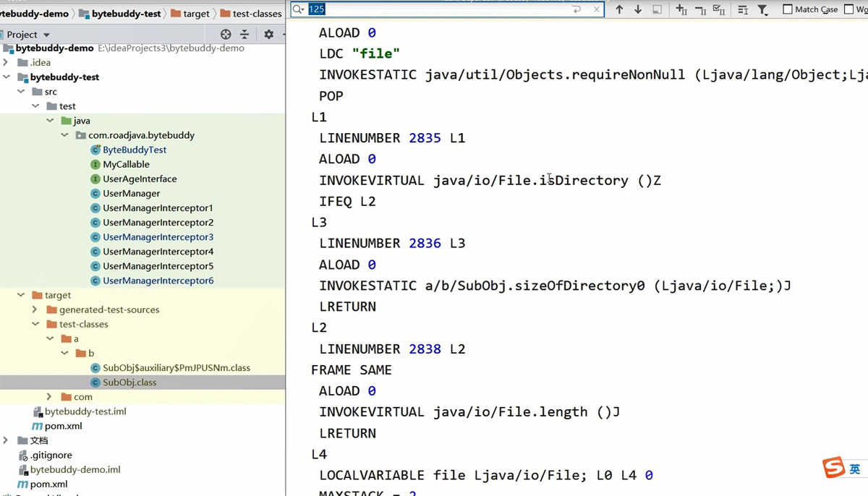Viewport: 868px width, 496px height.
Task: Expand the .idea folder
Action: point(6,63)
